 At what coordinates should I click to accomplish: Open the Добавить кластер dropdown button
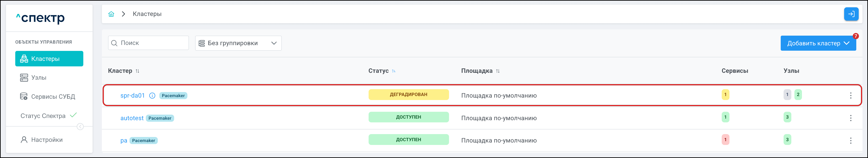coord(818,43)
